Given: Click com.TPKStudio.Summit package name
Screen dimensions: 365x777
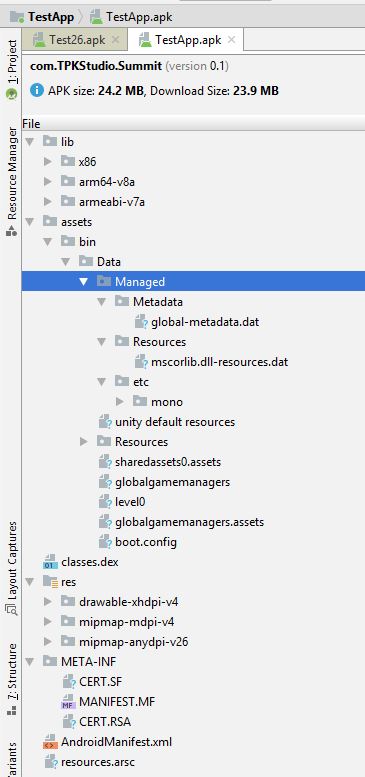Looking at the screenshot, I should click(96, 66).
